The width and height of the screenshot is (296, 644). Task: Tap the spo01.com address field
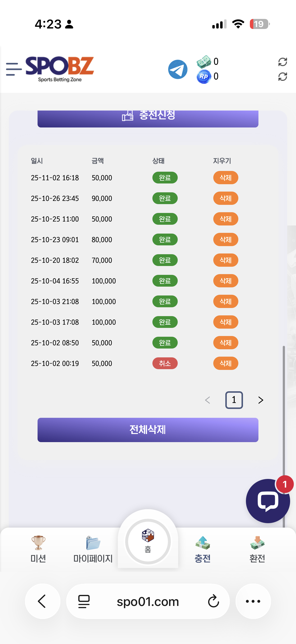point(148,601)
